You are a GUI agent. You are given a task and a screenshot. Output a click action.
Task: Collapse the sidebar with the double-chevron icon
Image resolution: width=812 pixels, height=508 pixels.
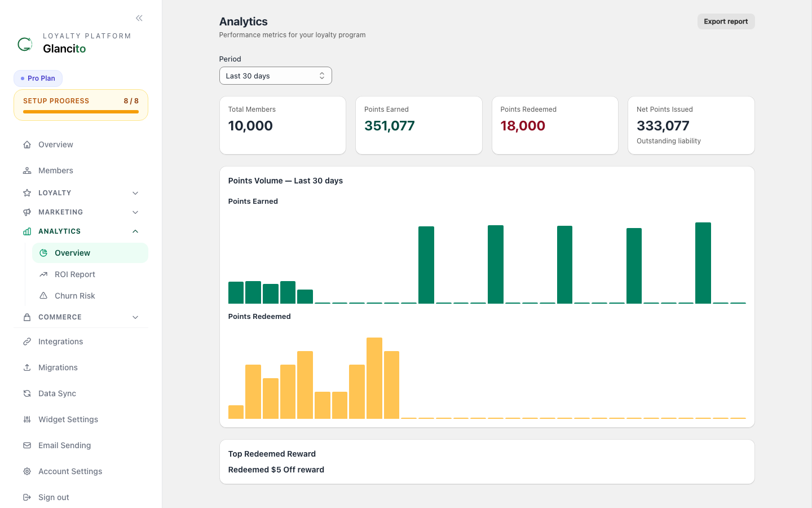pyautogui.click(x=139, y=18)
